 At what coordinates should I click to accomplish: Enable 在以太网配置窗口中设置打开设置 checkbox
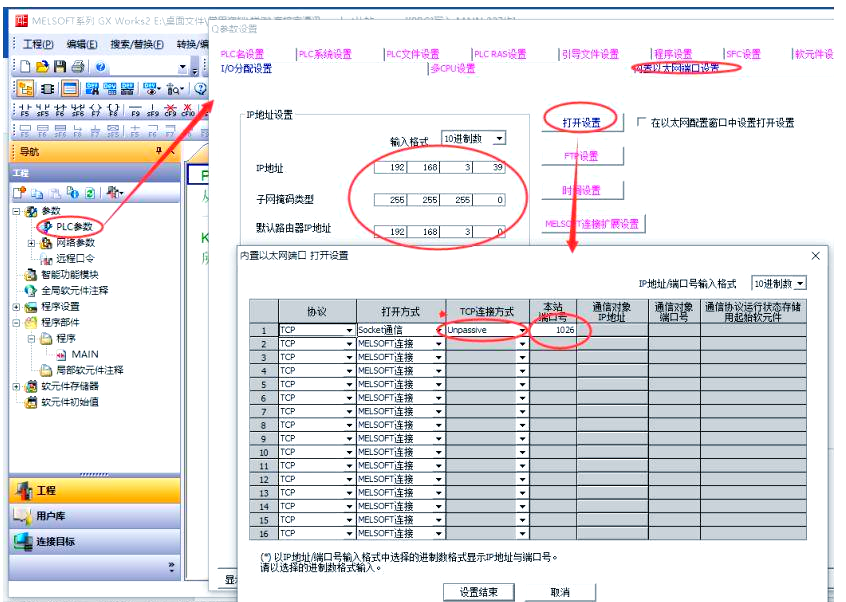[640, 122]
